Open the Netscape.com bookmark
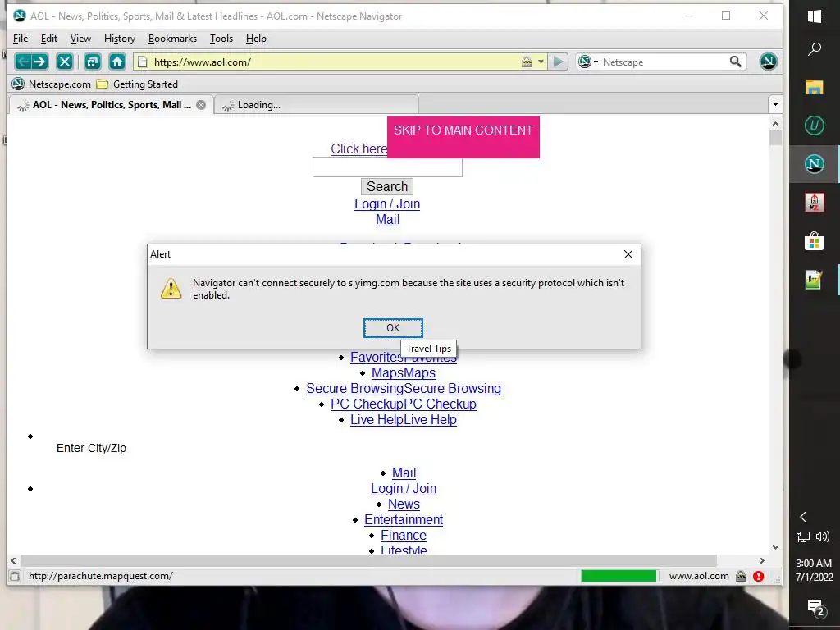Image resolution: width=840 pixels, height=630 pixels. [x=52, y=84]
